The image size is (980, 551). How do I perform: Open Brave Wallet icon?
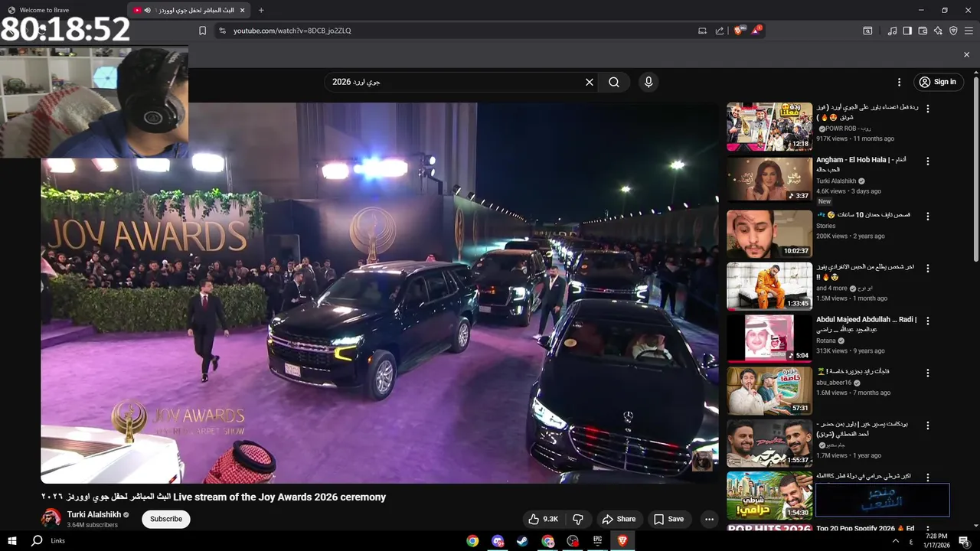[923, 31]
